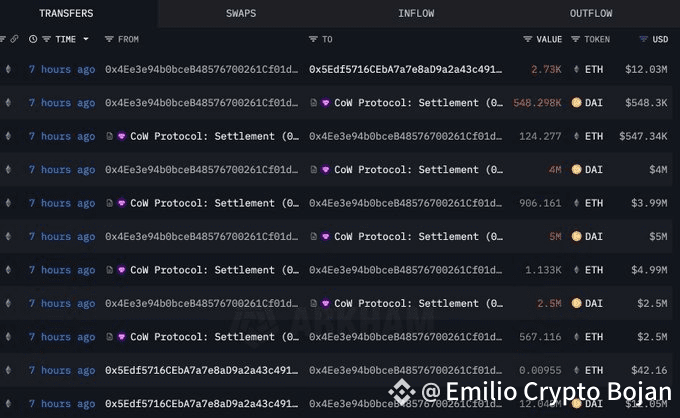Image resolution: width=680 pixels, height=418 pixels.
Task: Open the FROM column filter icon
Action: pyautogui.click(x=109, y=39)
